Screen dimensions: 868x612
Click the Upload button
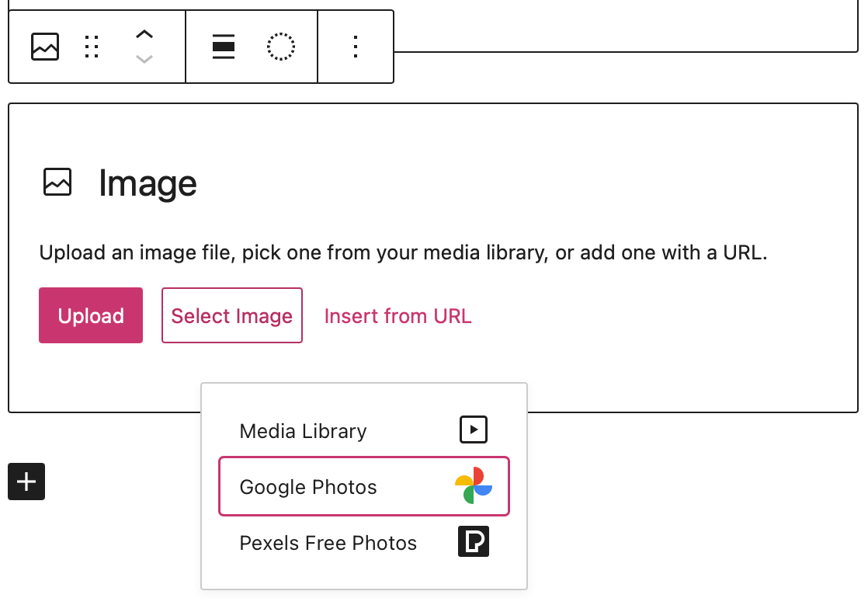click(x=91, y=315)
